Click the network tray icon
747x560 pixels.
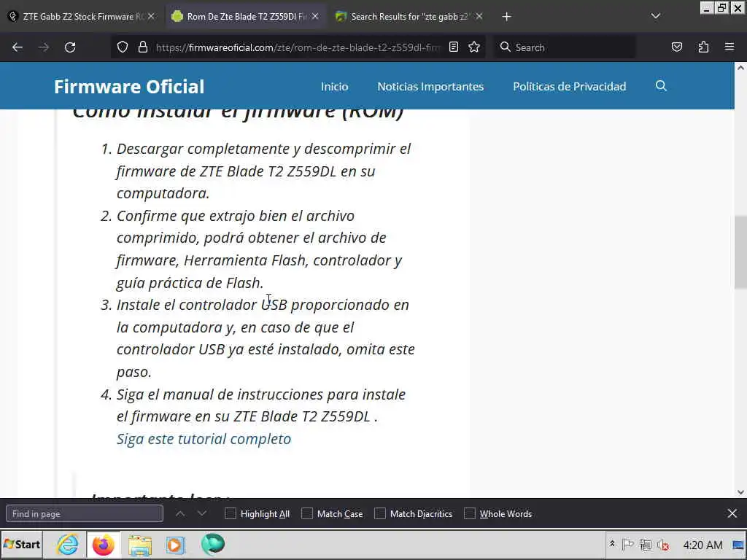pos(646,544)
